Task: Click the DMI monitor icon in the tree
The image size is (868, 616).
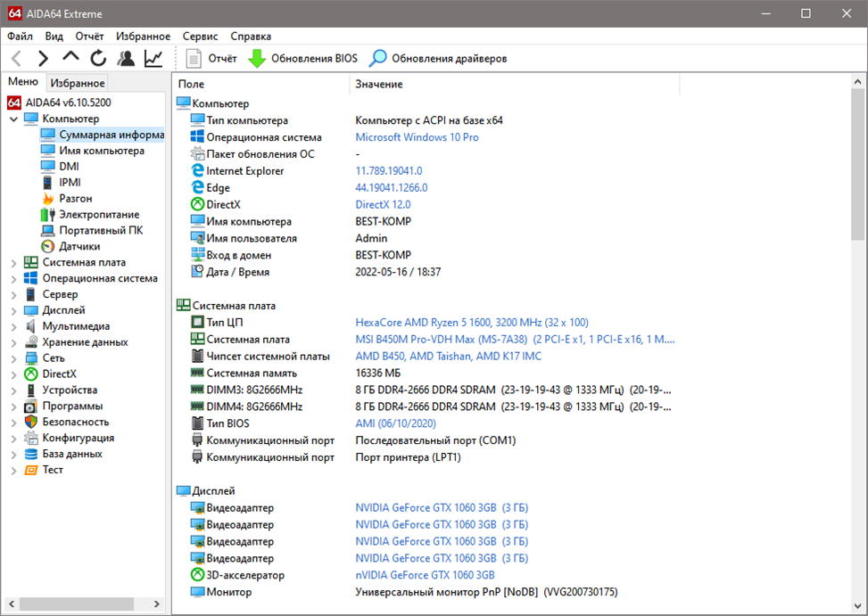Action: (48, 167)
